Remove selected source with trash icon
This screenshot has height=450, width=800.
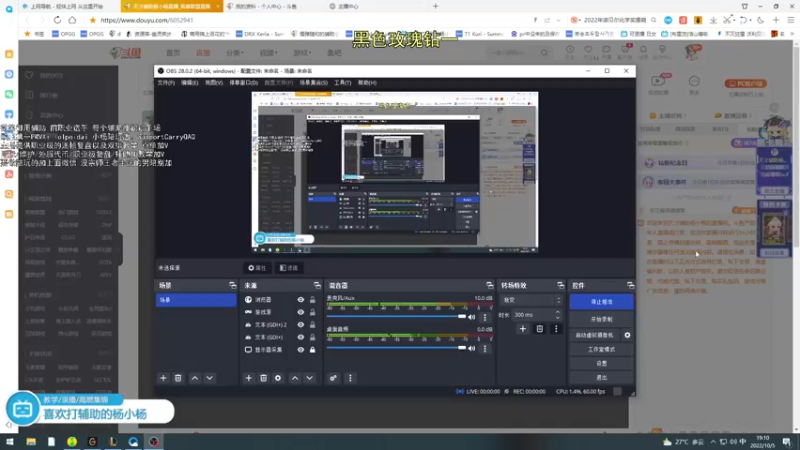tap(263, 378)
